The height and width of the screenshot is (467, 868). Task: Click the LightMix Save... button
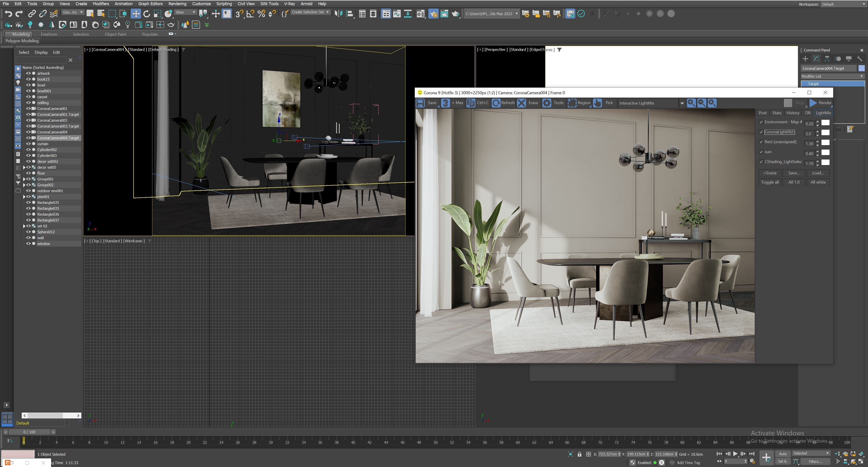point(794,173)
